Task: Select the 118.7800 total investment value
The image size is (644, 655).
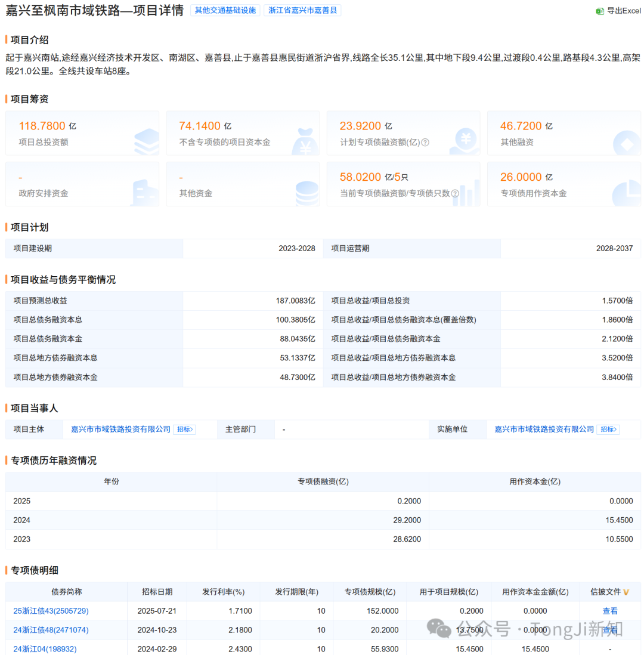Action: (x=42, y=126)
